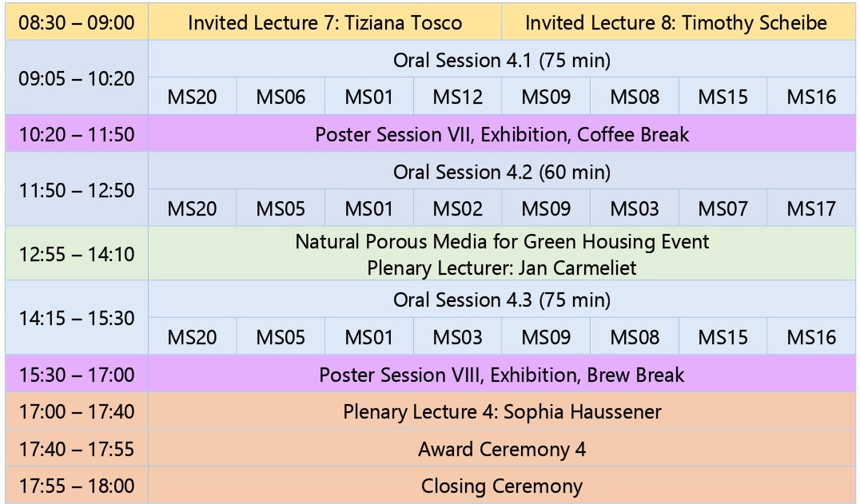The height and width of the screenshot is (504, 860).
Task: Click Invited Lecture 7: Tiziana Tosco cell
Action: (324, 22)
